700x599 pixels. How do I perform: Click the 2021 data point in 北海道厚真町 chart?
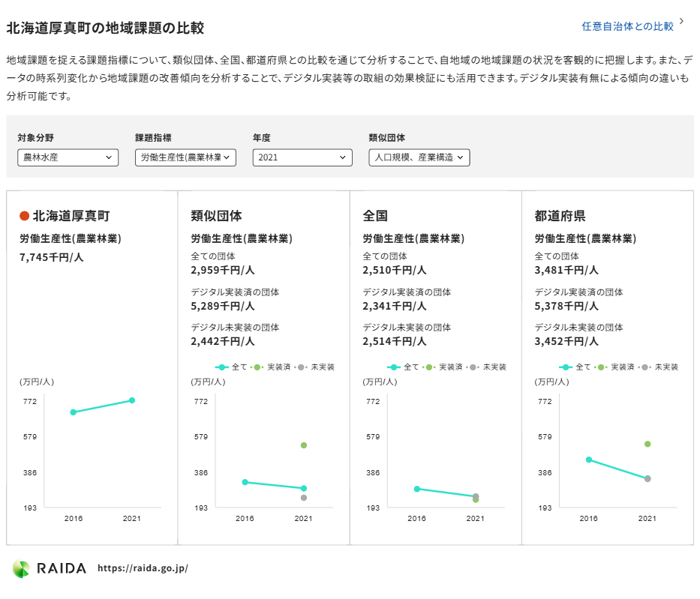tap(131, 400)
